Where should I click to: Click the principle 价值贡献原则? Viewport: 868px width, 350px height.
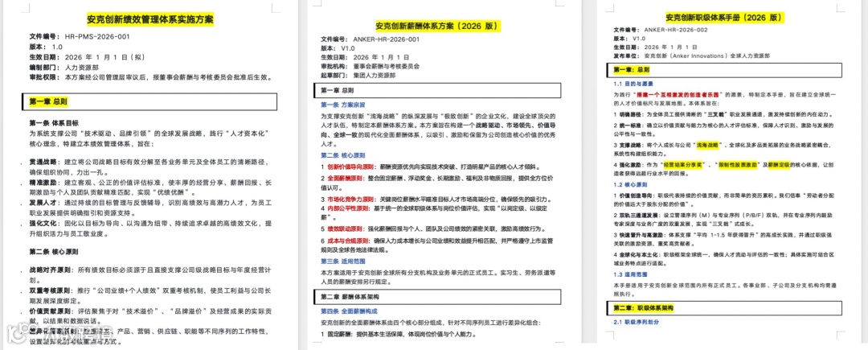[51, 311]
